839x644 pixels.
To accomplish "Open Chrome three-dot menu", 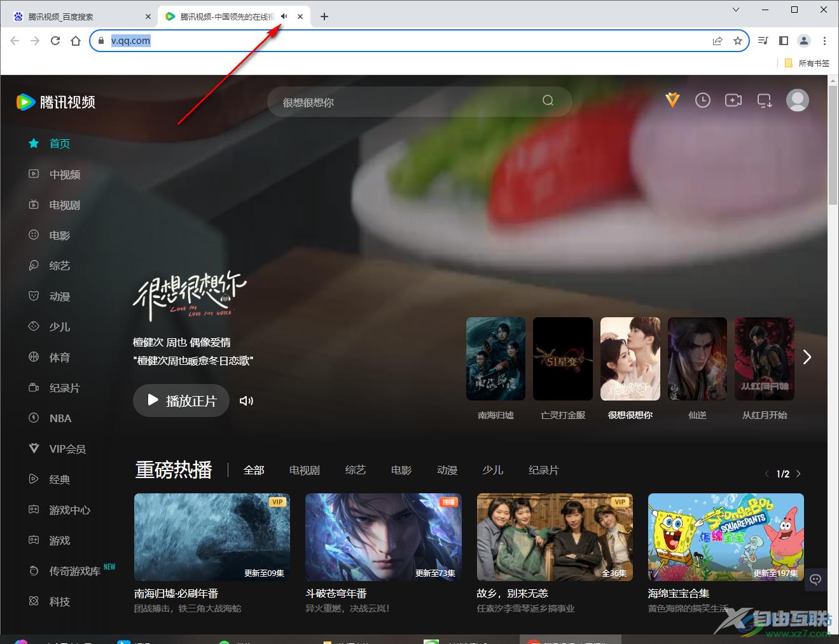I will coord(824,41).
